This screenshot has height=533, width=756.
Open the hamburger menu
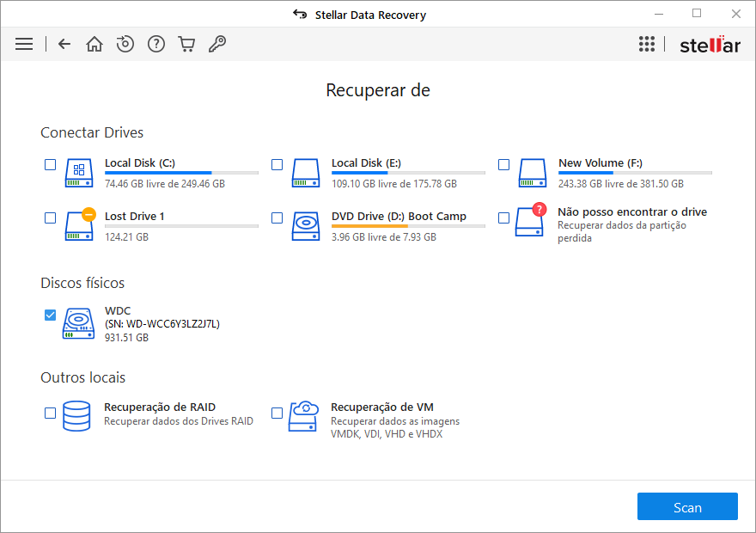click(x=24, y=44)
